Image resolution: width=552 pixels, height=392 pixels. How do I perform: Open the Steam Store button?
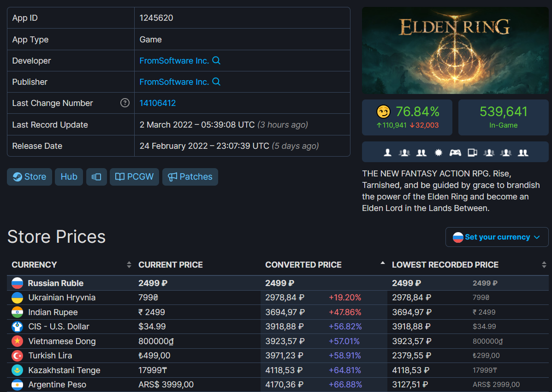pyautogui.click(x=30, y=176)
